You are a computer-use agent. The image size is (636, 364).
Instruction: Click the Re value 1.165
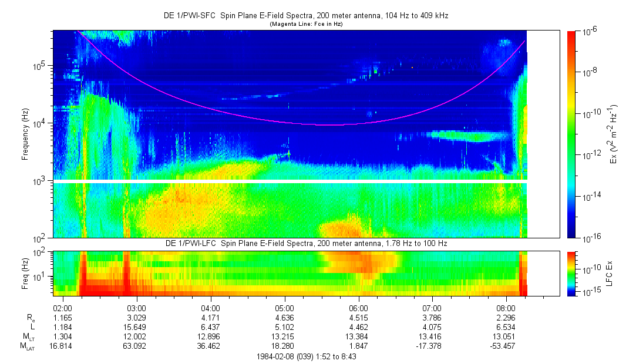(x=62, y=318)
